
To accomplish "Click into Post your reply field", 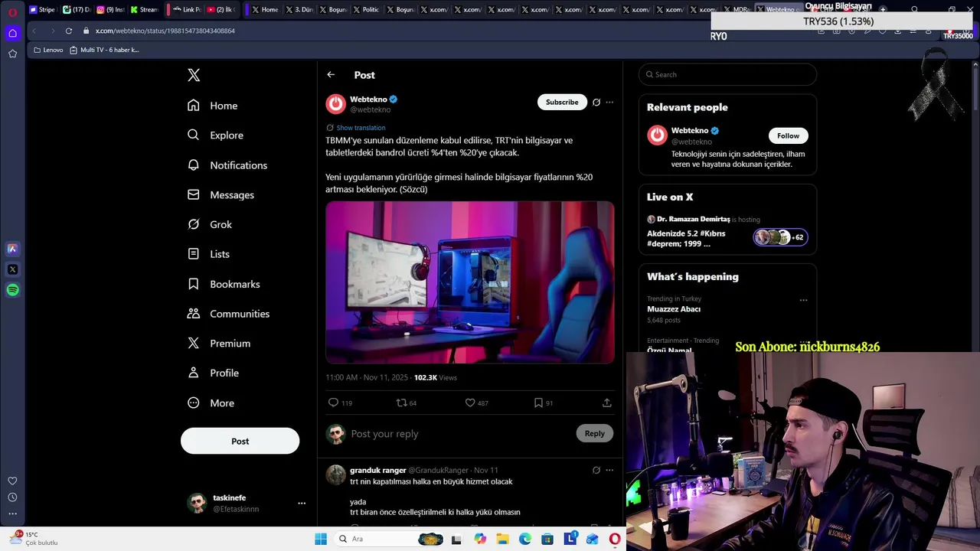I will [459, 434].
